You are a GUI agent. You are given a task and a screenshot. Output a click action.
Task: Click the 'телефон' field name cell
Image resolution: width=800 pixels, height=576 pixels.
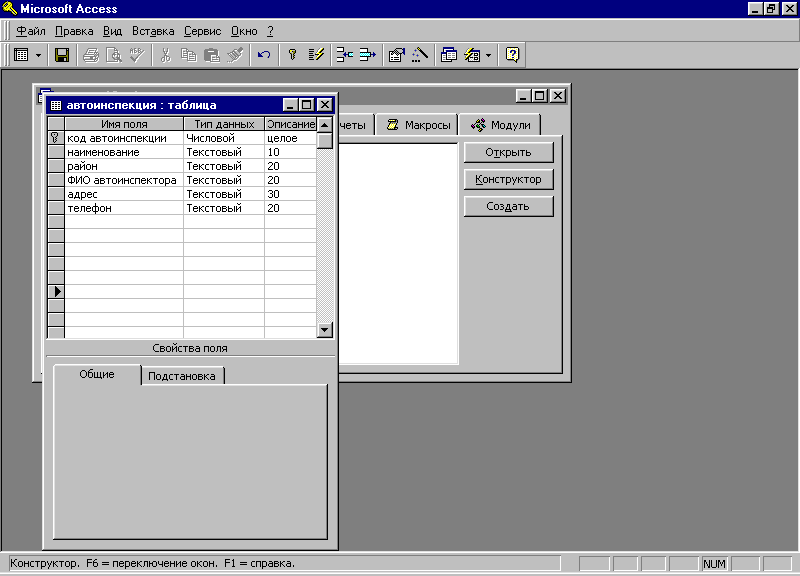124,208
